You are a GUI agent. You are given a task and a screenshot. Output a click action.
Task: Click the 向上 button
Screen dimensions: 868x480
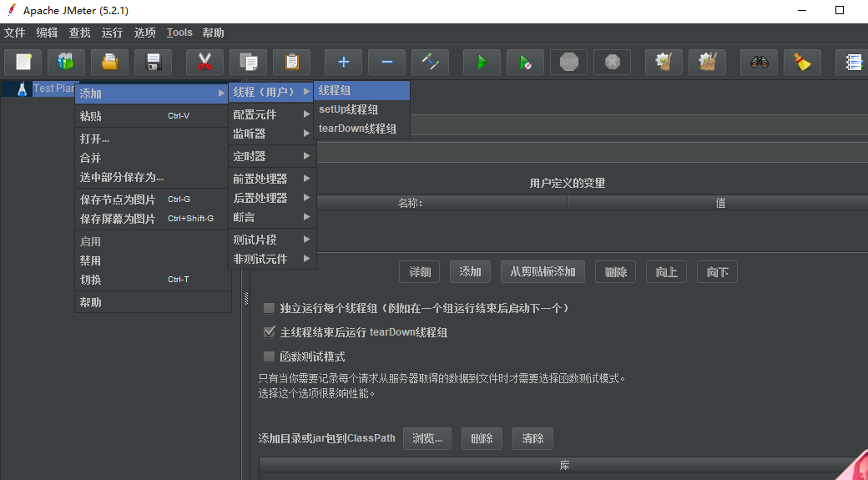(x=667, y=272)
